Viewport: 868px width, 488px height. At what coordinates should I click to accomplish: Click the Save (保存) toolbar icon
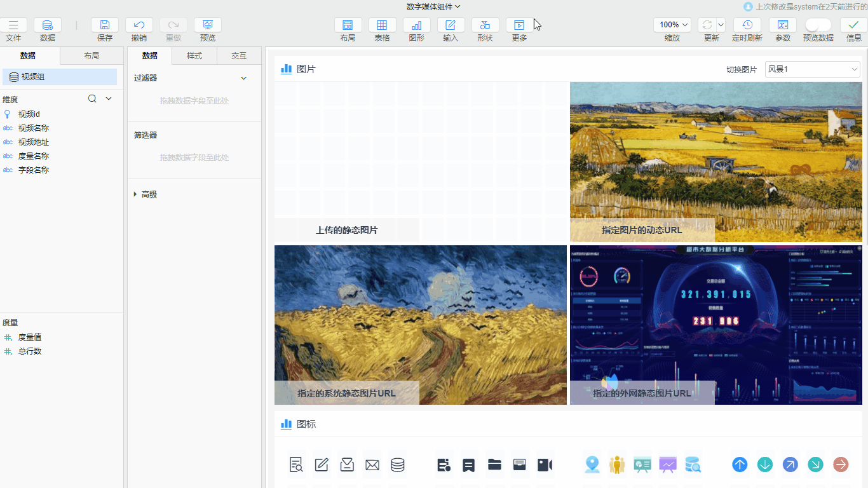pyautogui.click(x=105, y=25)
